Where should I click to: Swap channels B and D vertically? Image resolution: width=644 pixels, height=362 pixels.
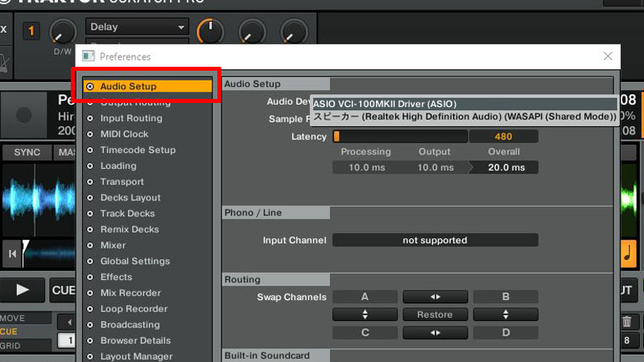(x=506, y=315)
